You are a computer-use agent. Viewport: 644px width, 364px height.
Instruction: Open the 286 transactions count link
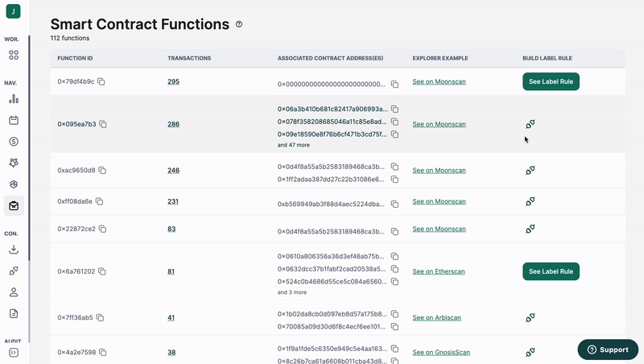(x=173, y=124)
